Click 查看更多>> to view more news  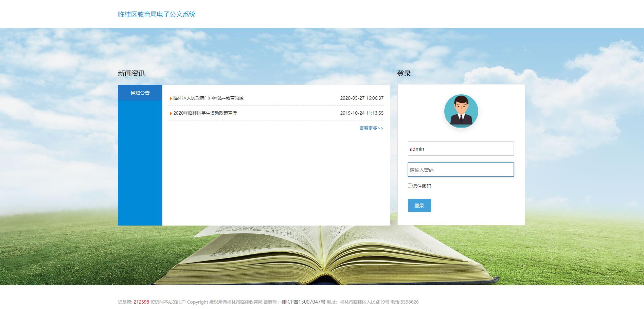coord(371,128)
